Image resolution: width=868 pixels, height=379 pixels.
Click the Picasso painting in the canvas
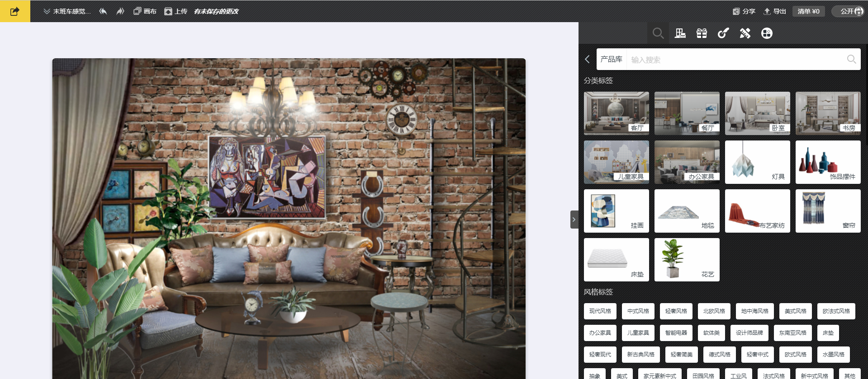[x=267, y=178]
